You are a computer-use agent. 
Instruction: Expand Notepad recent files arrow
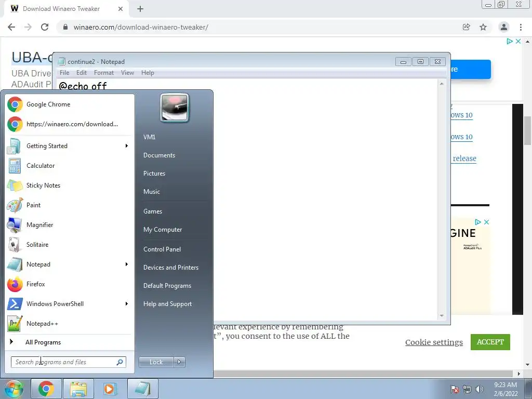click(127, 264)
